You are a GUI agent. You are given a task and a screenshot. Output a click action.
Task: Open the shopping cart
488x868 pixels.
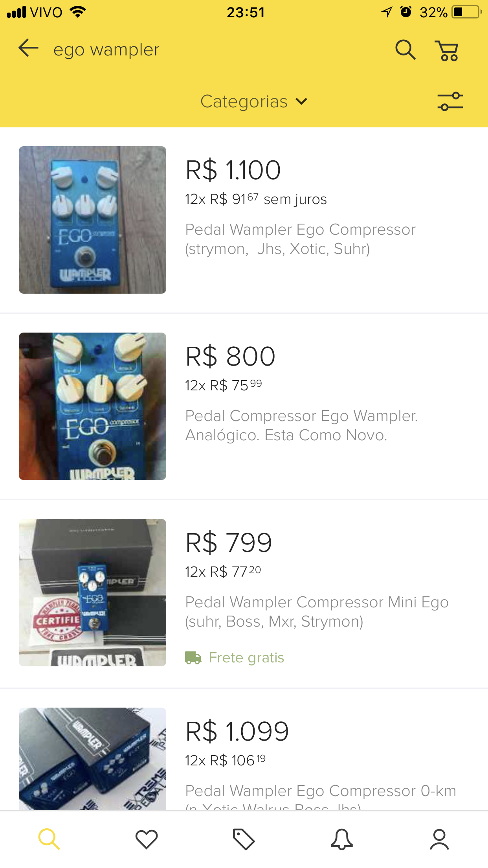click(447, 51)
